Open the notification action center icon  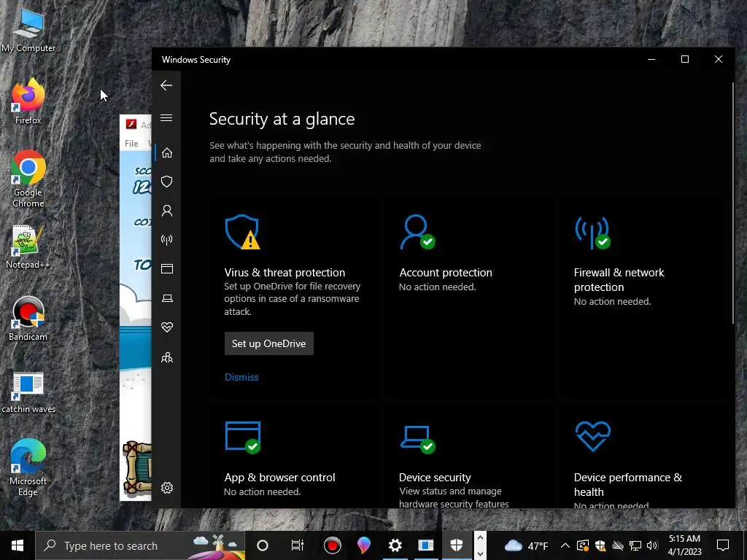[723, 545]
